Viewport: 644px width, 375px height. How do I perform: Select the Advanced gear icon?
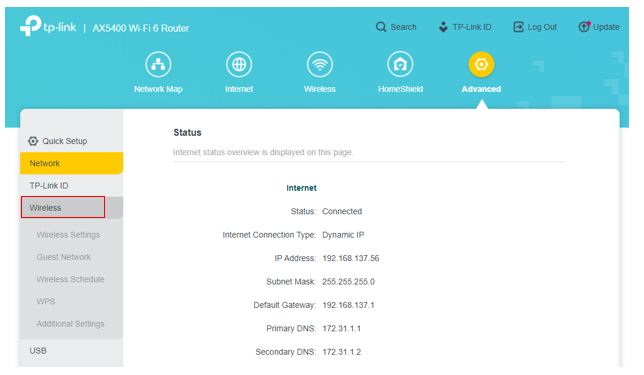(481, 64)
